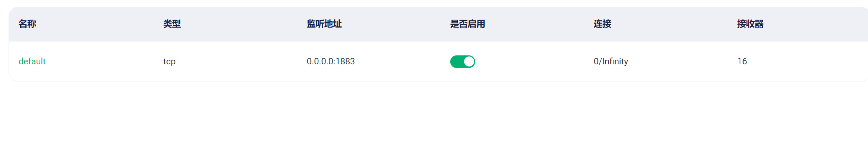This screenshot has height=163, width=868.
Task: Click the 0/Infinity connections value
Action: pyautogui.click(x=611, y=61)
